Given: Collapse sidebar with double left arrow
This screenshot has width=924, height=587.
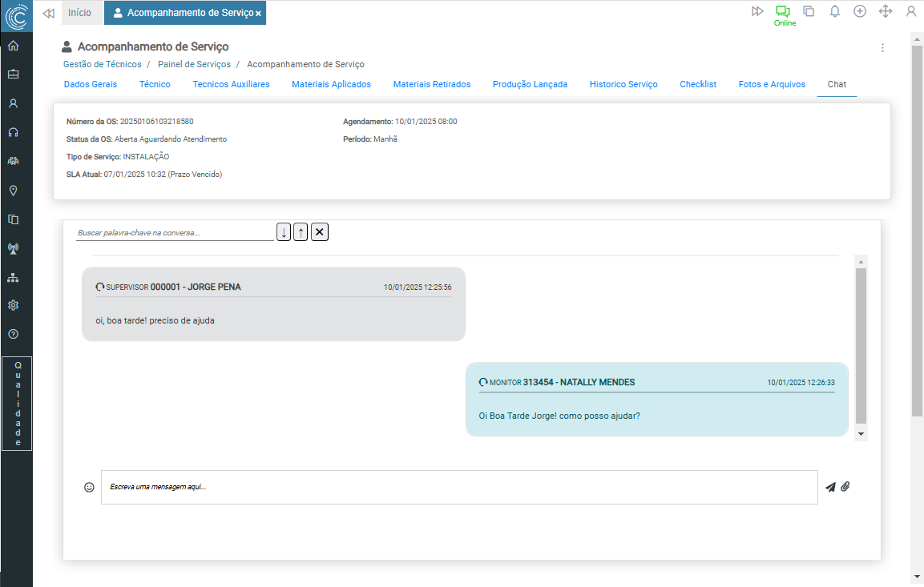Looking at the screenshot, I should tap(48, 13).
